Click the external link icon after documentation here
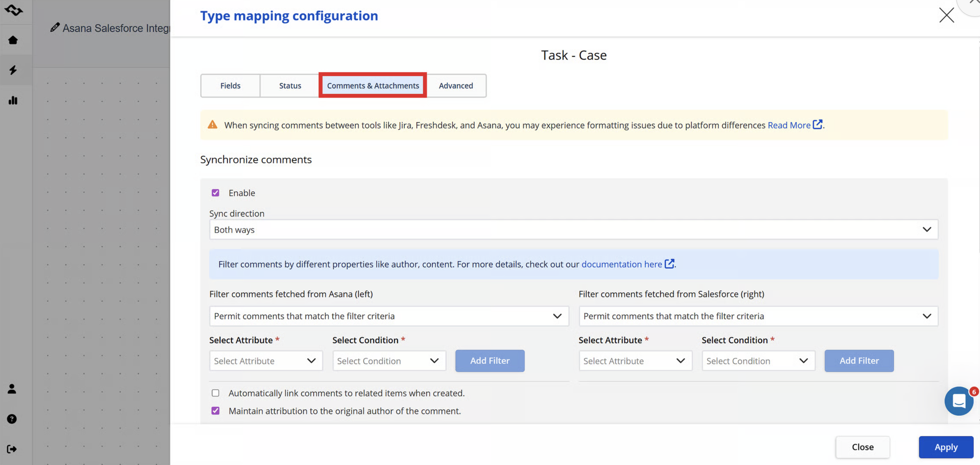This screenshot has width=980, height=465. click(x=670, y=263)
